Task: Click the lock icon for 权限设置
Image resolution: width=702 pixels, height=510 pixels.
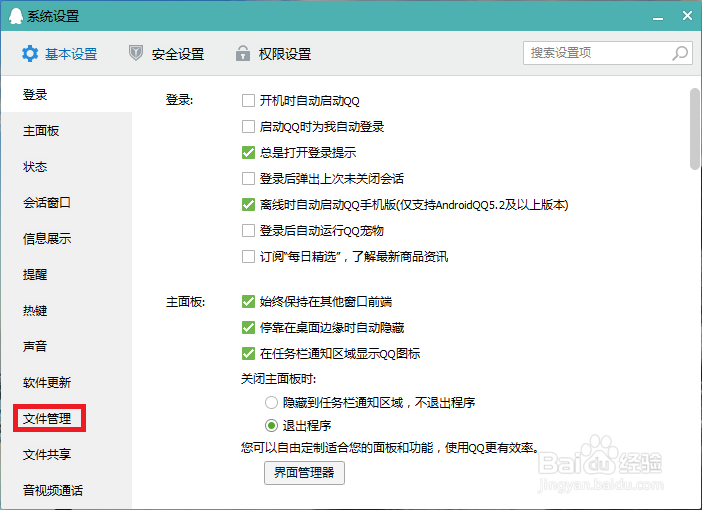Action: [243, 53]
